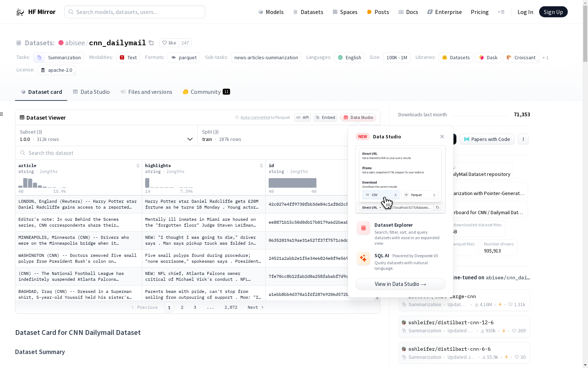Select the Text modality tag
This screenshot has height=368, width=588.
coord(128,57)
